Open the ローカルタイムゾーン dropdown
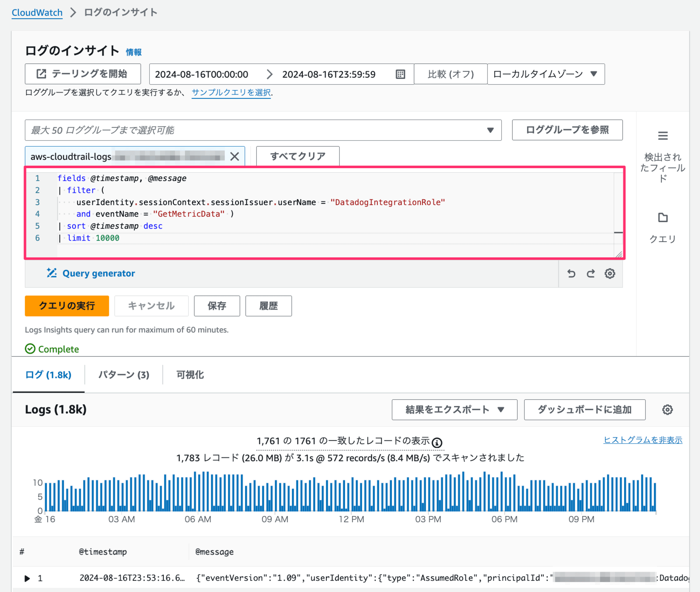 546,74
